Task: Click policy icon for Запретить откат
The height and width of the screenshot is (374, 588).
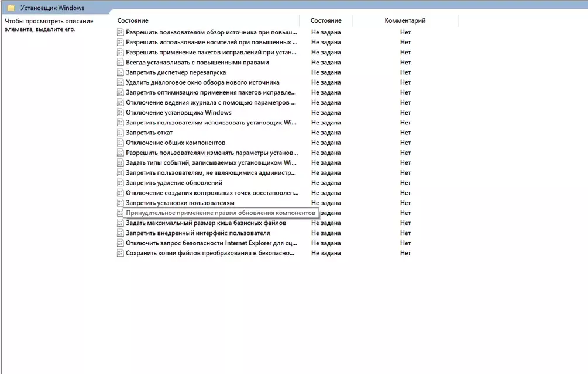Action: coord(121,133)
